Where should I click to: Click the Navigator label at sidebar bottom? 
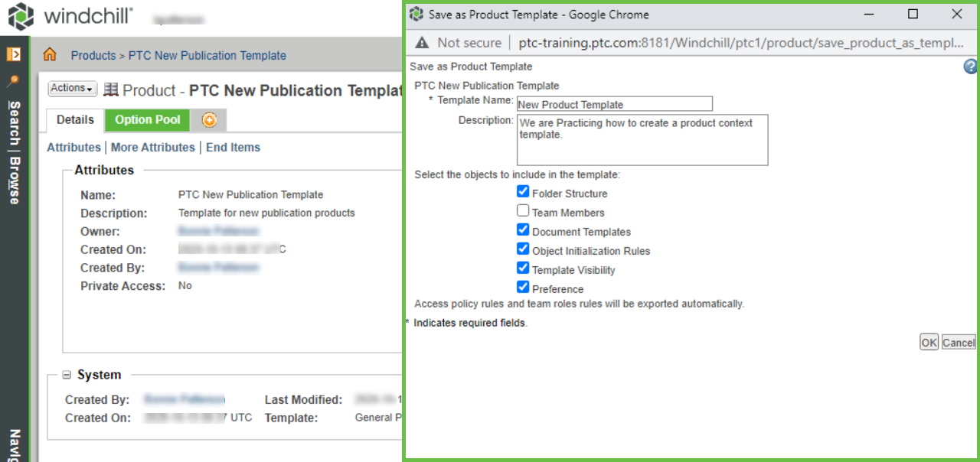tap(14, 446)
